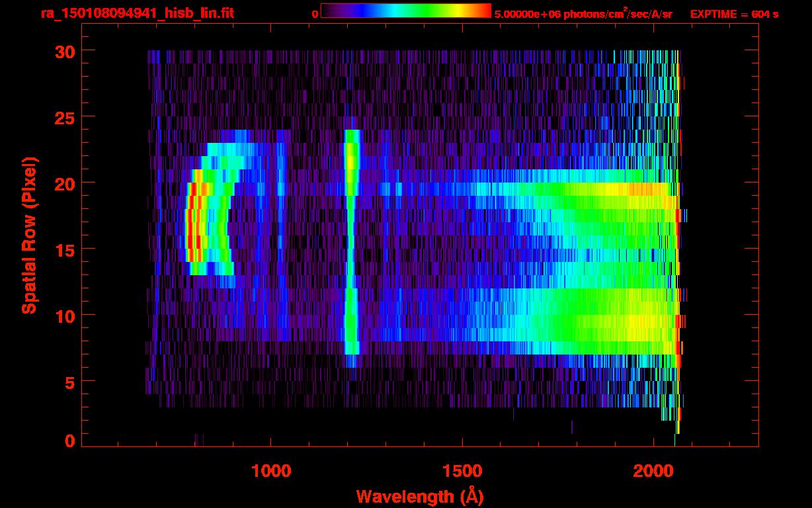Screen dimensions: 812x508
Task: Click the 1500 wavelength tick label
Action: pos(462,470)
